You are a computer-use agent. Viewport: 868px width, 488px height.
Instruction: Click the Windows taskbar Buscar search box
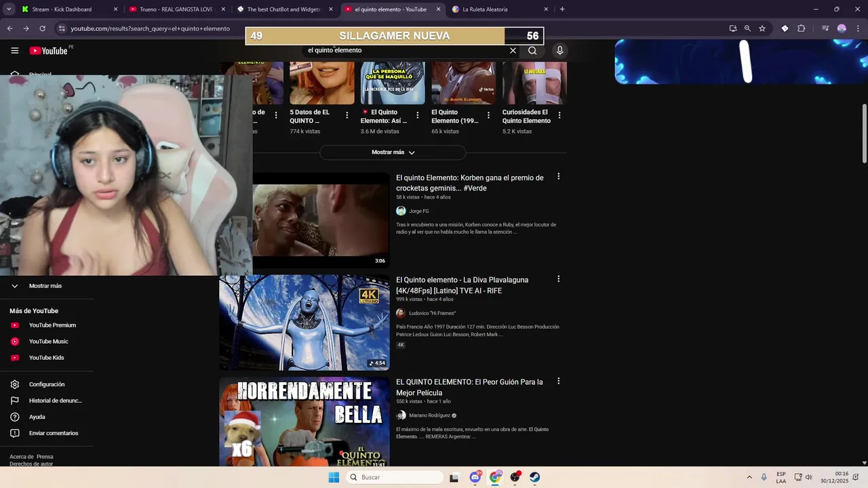point(395,477)
